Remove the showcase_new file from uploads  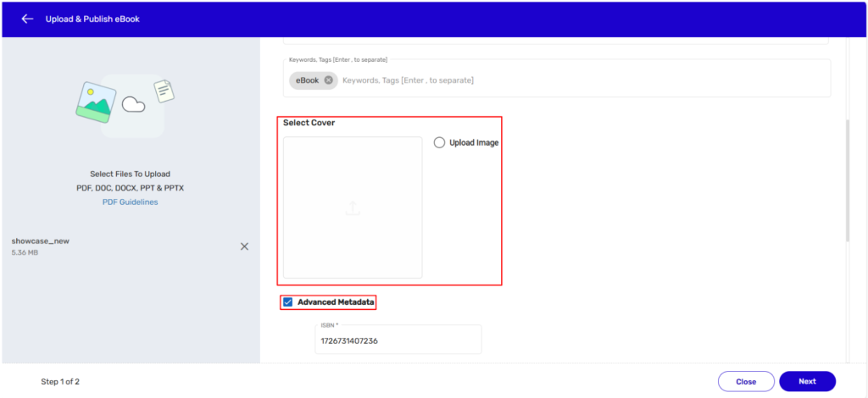click(244, 246)
